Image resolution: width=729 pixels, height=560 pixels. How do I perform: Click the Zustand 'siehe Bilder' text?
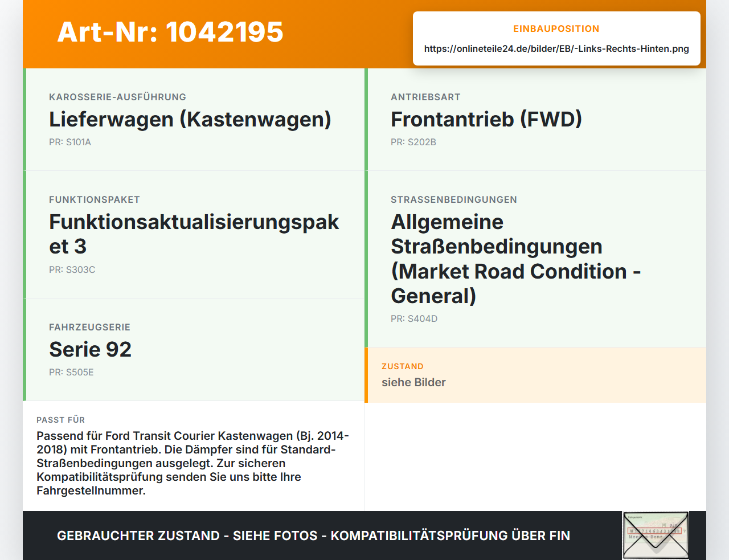point(413,382)
